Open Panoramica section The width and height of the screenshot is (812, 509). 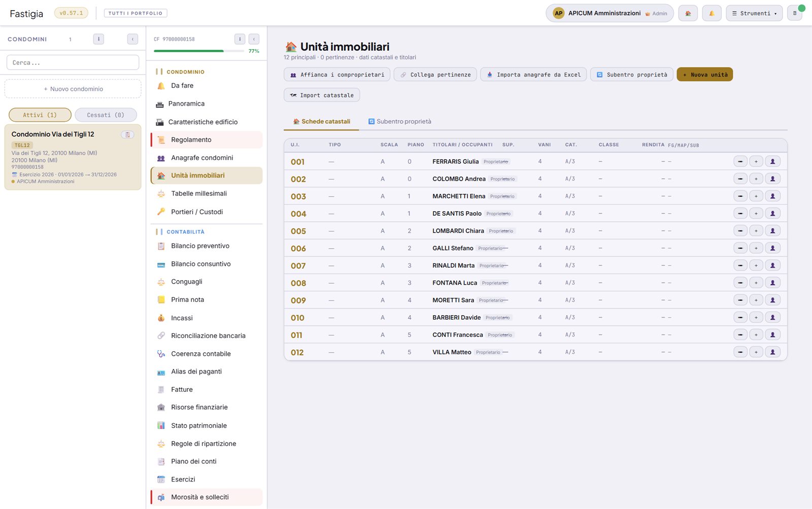207,104
